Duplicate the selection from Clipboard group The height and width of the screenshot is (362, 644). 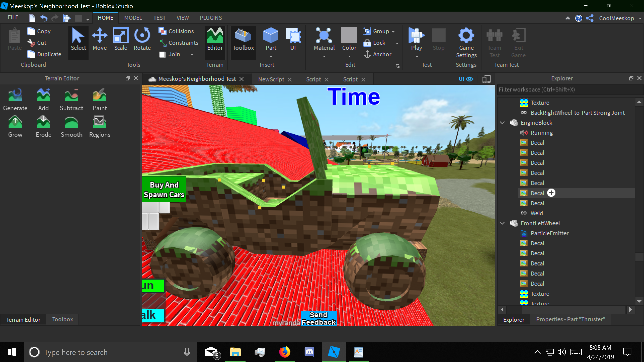pos(44,54)
